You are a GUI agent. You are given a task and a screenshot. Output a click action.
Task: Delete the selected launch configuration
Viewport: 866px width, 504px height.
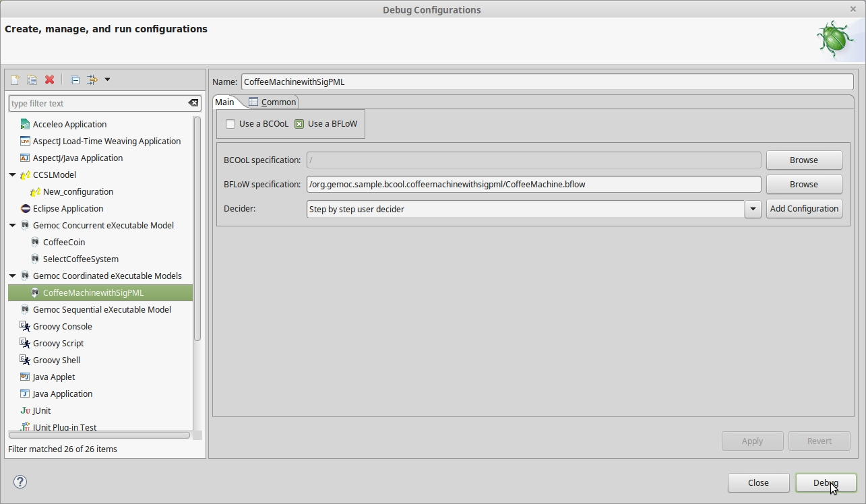[49, 80]
